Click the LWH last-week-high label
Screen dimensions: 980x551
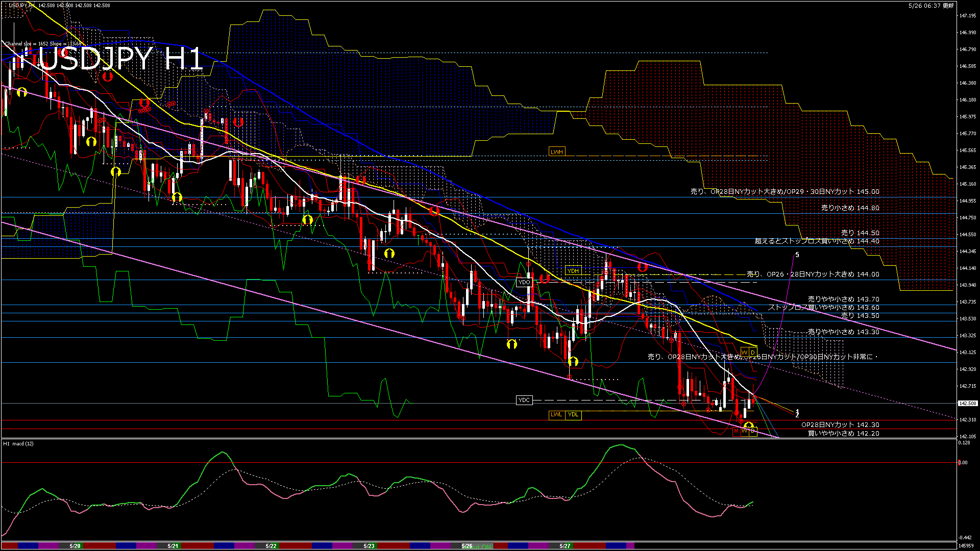click(556, 152)
